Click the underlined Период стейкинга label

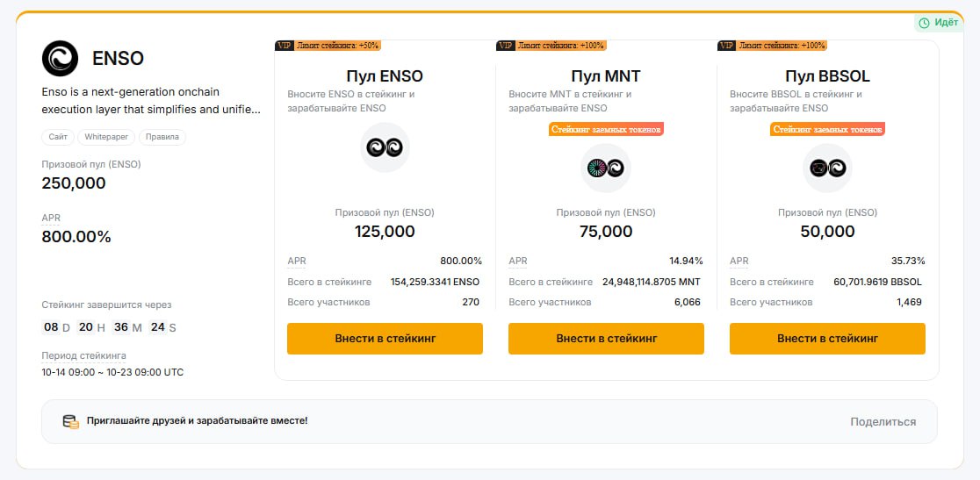83,355
